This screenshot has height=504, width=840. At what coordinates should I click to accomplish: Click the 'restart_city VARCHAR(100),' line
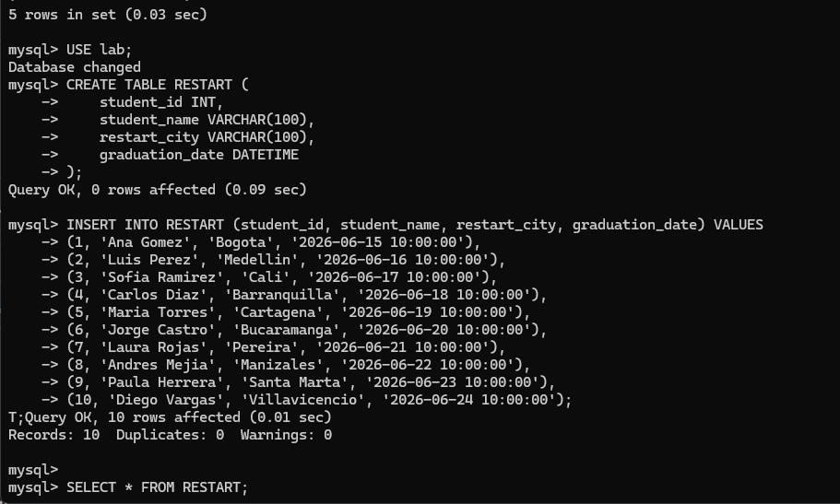207,137
